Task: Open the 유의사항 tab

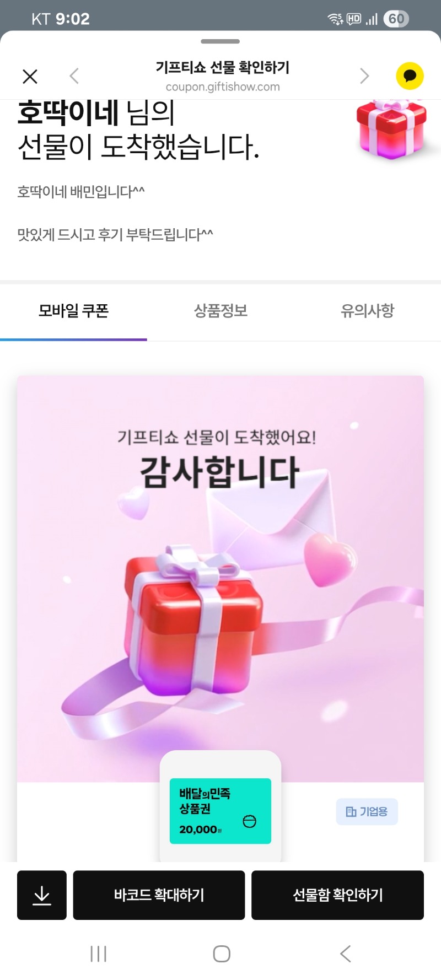Action: 368,311
